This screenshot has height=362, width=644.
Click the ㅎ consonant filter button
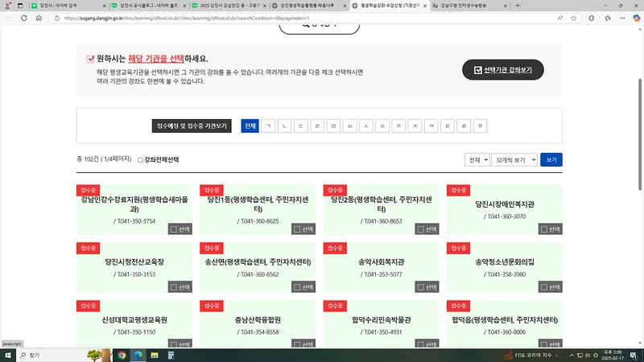click(481, 126)
